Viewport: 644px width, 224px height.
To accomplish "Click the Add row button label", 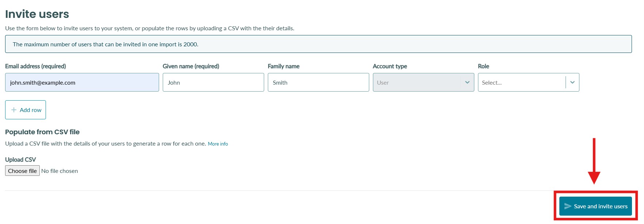I will pyautogui.click(x=31, y=110).
